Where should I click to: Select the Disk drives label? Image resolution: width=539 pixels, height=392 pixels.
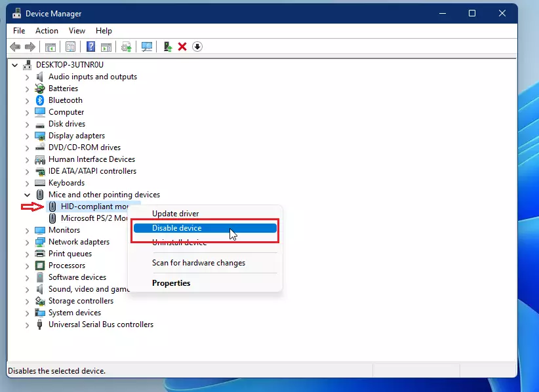pyautogui.click(x=67, y=124)
